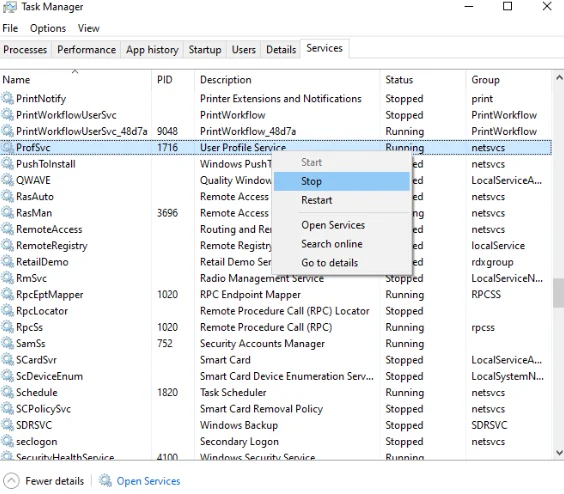The height and width of the screenshot is (494, 564).
Task: Choose Stop in the context menu
Action: 342,181
